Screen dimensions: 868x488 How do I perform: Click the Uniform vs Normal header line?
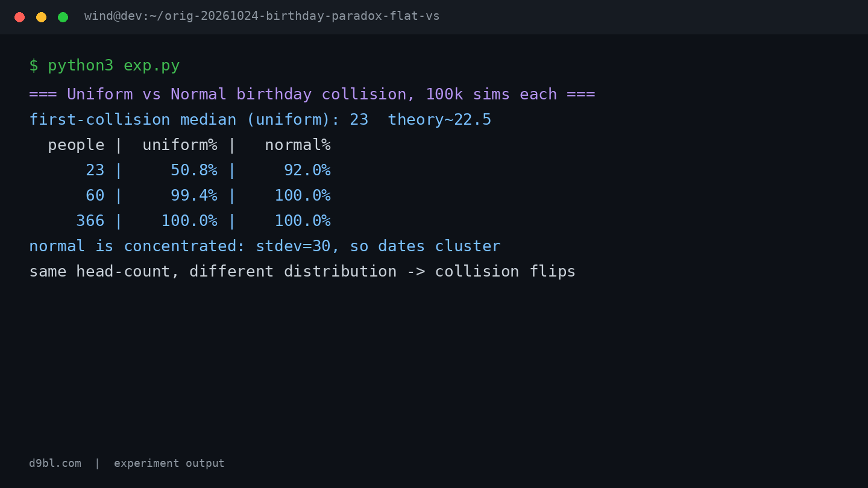(x=312, y=94)
